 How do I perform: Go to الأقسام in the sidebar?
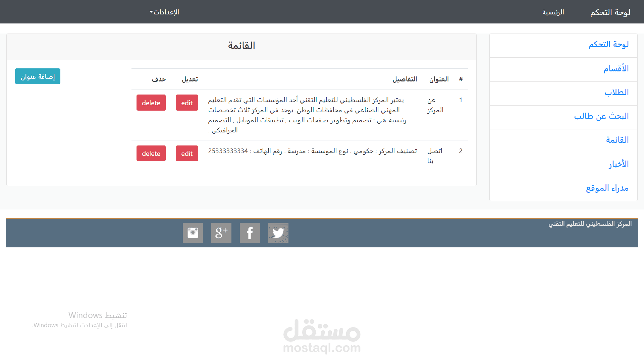point(616,69)
